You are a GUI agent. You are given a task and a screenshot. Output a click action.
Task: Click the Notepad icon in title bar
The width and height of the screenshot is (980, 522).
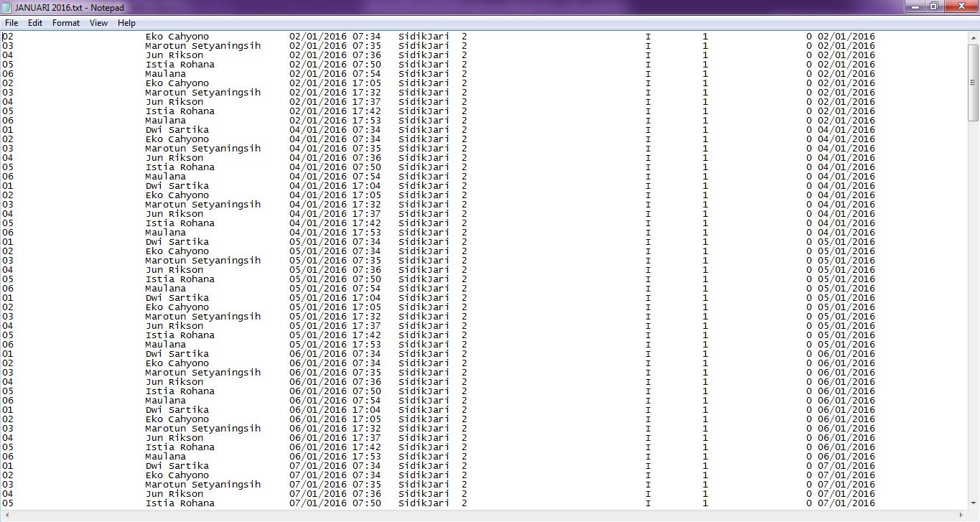pos(6,7)
